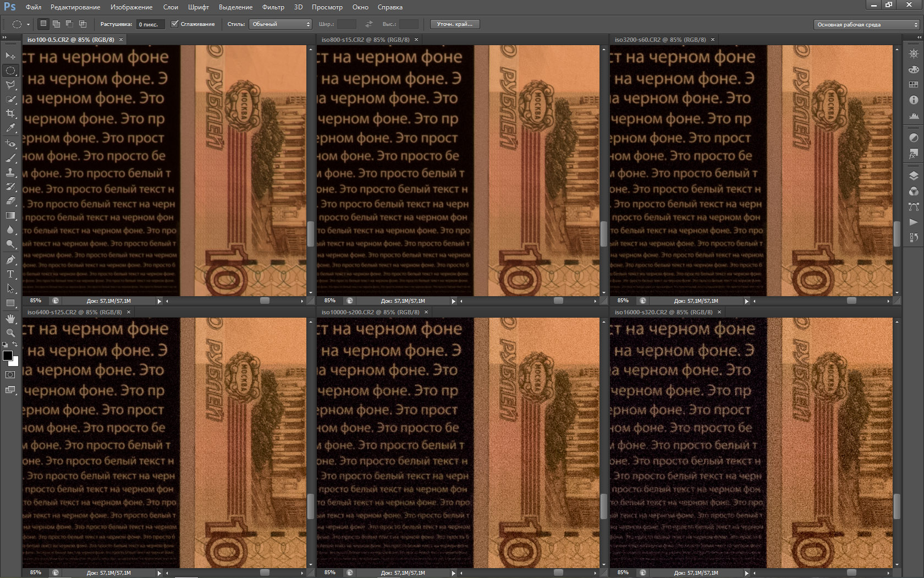
Task: Open the Paths panel icon
Action: point(914,206)
